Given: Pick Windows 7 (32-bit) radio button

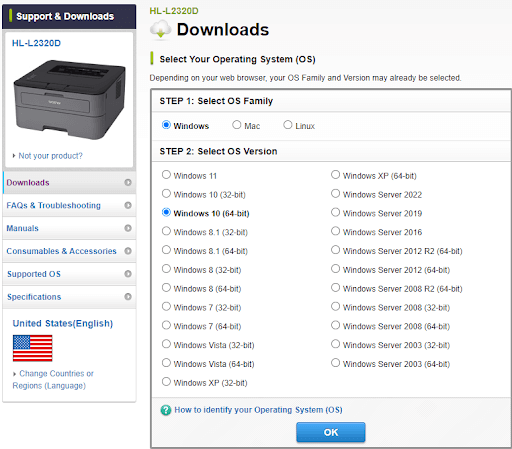Looking at the screenshot, I should (x=166, y=307).
